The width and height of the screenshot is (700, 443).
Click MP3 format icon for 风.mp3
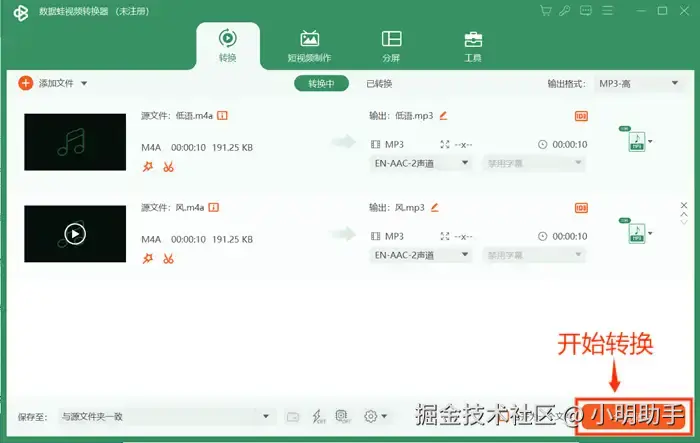pos(635,233)
